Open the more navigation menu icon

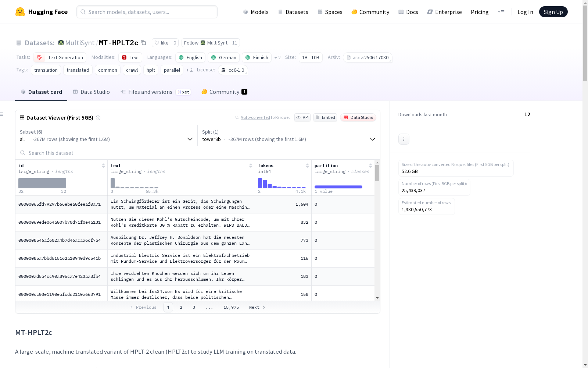501,12
